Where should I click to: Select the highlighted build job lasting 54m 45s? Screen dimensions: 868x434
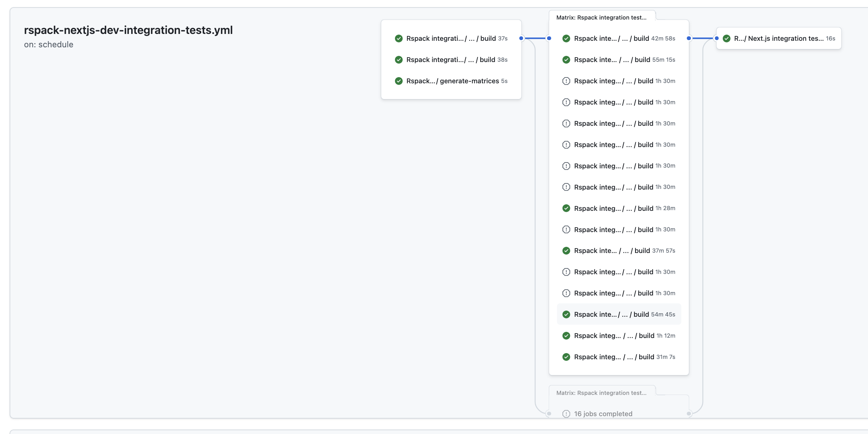click(x=619, y=314)
